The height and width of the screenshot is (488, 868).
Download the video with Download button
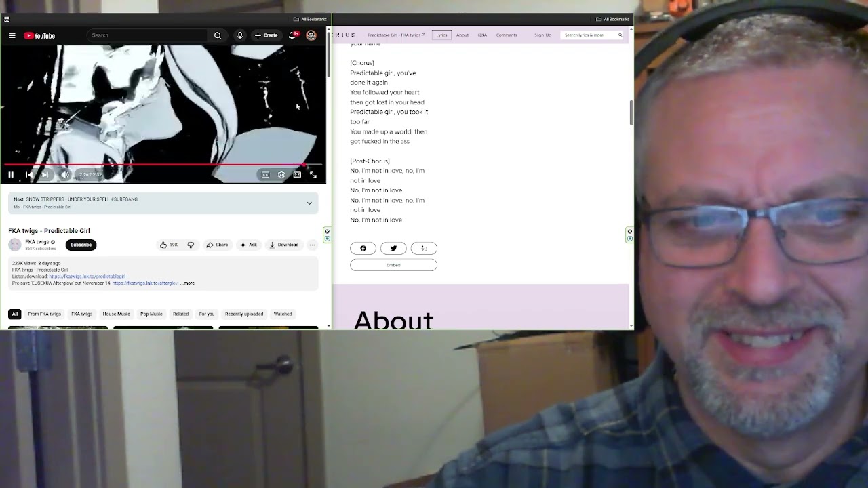point(283,245)
